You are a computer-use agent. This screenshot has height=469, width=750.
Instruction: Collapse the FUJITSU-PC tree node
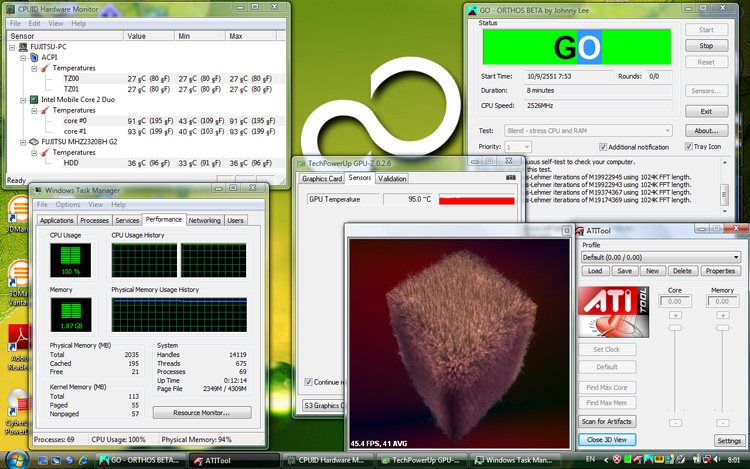tap(12, 47)
